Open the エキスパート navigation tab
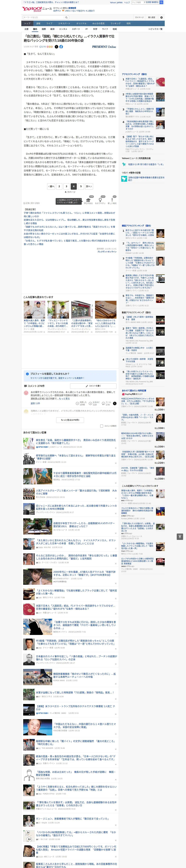The width and height of the screenshot is (186, 868). 64,24
